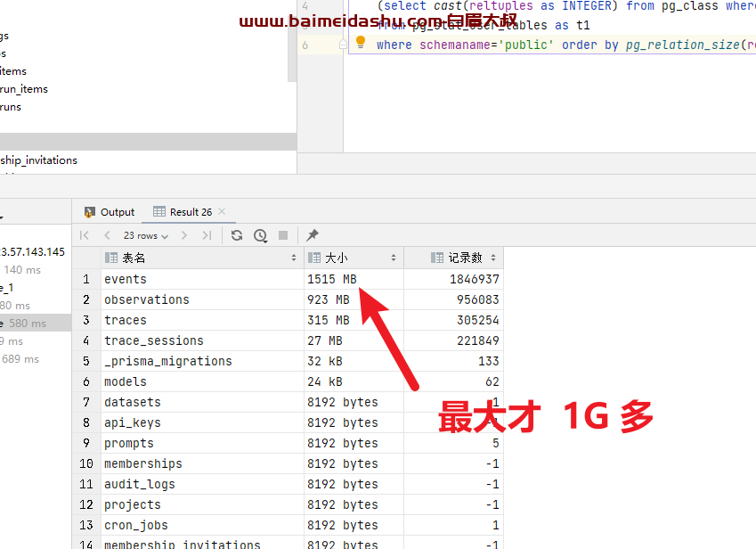Sort by the 记录数 column arrows

click(x=493, y=258)
